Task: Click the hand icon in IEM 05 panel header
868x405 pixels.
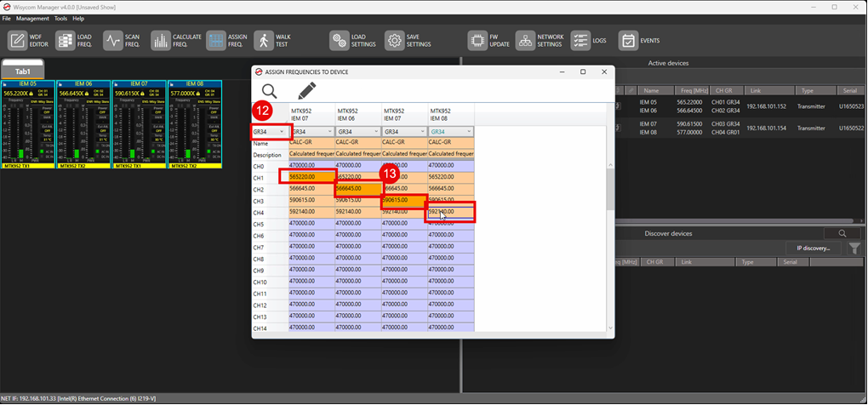Action: tap(6, 84)
